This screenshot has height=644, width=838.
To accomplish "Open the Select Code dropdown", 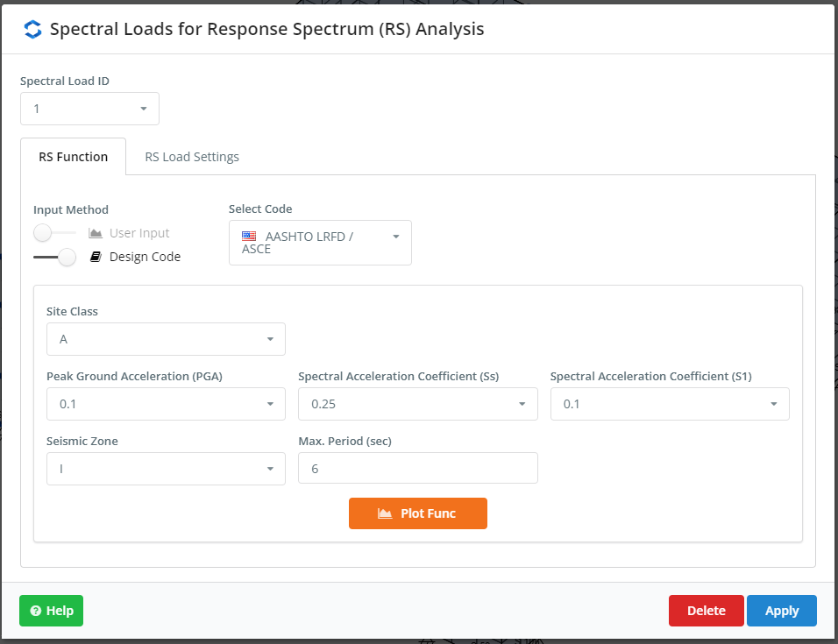I will click(320, 243).
